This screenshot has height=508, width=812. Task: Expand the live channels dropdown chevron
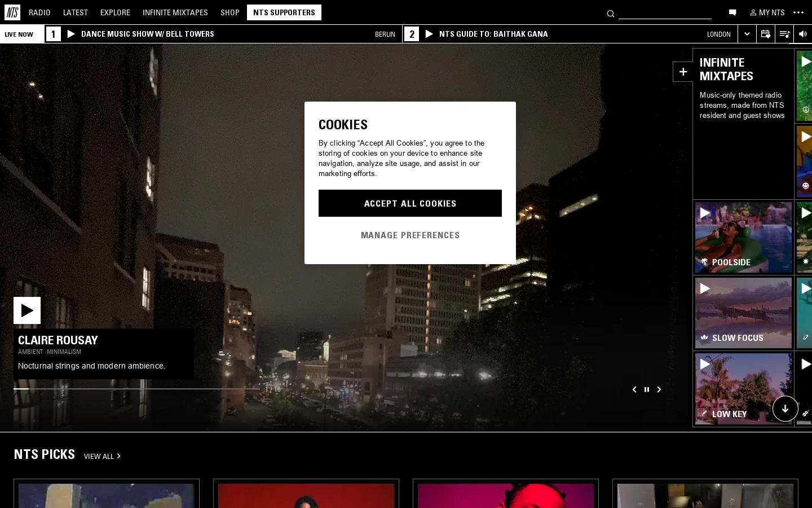point(747,34)
